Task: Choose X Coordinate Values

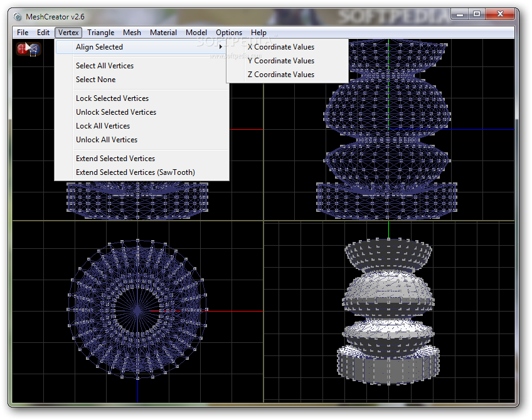Action: (x=287, y=47)
